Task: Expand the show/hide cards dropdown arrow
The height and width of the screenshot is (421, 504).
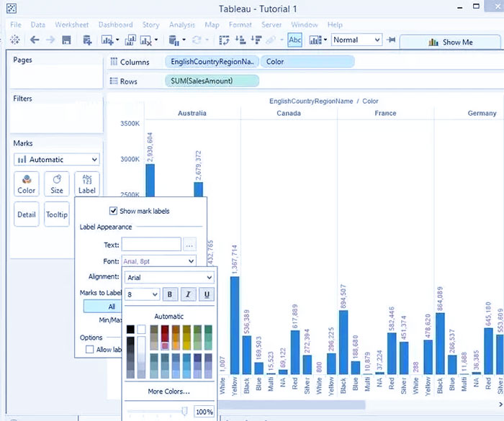Action: 325,40
